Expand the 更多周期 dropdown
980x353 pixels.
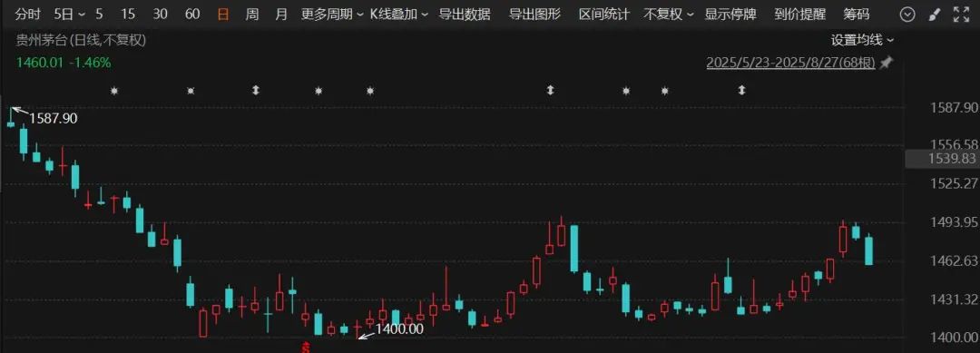tap(332, 14)
